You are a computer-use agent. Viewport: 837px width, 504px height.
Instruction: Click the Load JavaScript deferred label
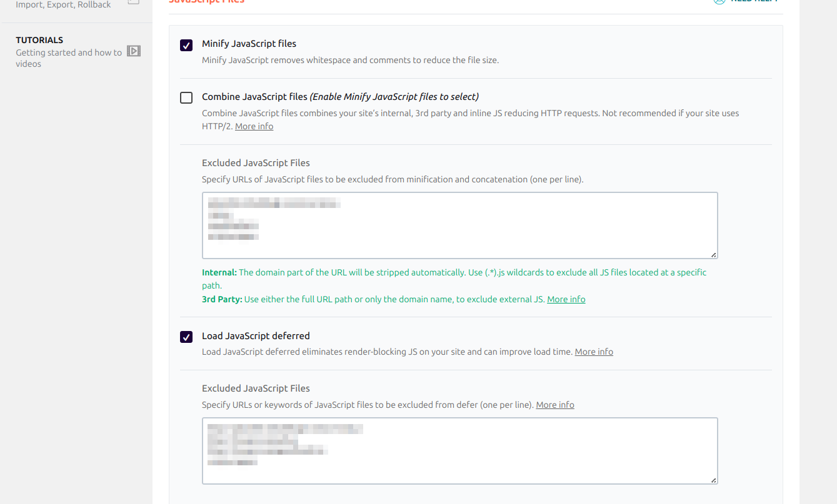click(x=256, y=335)
